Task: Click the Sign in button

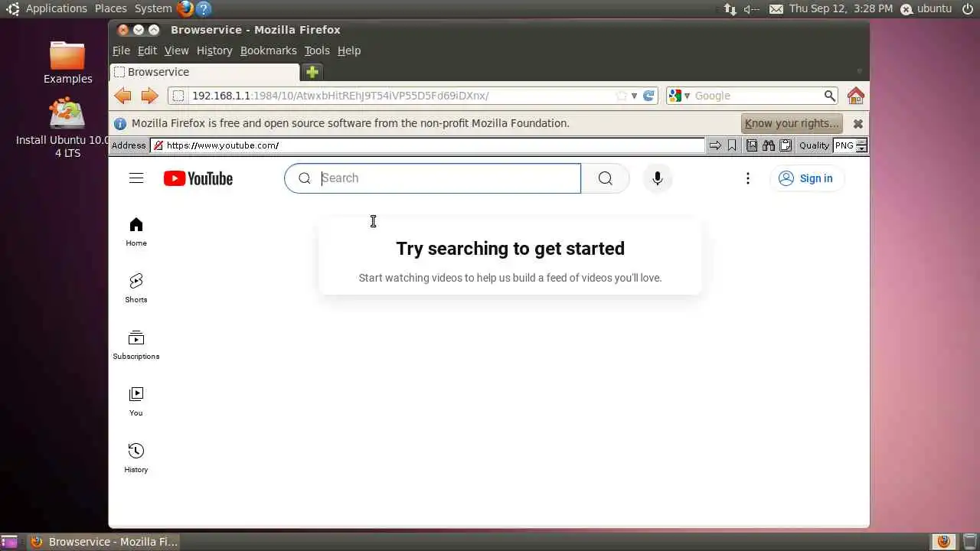Action: point(807,178)
